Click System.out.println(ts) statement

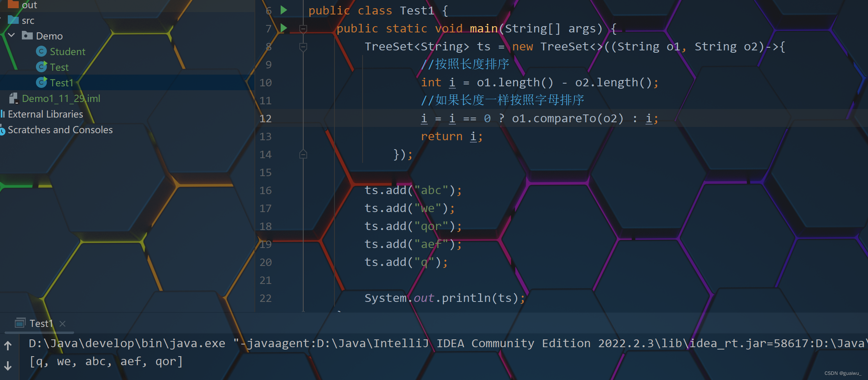tap(445, 298)
